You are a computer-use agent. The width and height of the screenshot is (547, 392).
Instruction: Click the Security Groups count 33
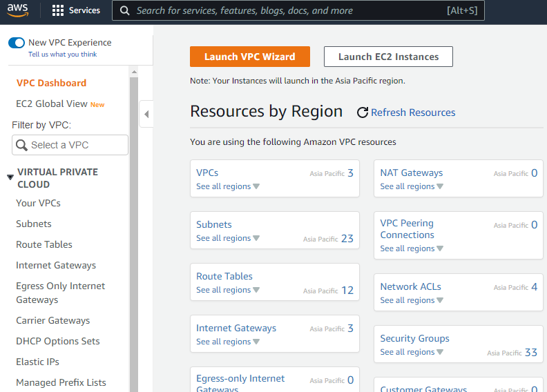point(531,353)
